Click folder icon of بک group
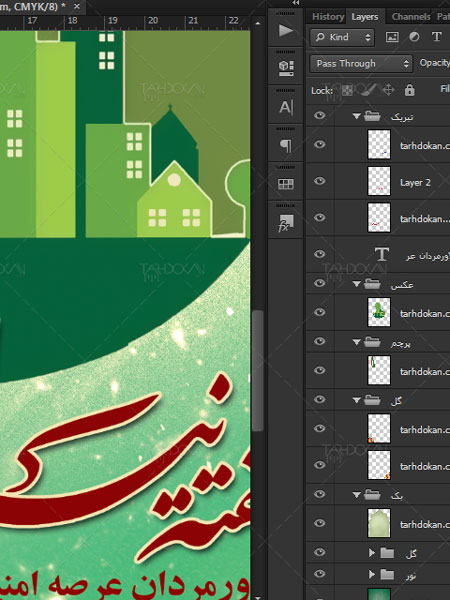The width and height of the screenshot is (450, 600). point(372,495)
